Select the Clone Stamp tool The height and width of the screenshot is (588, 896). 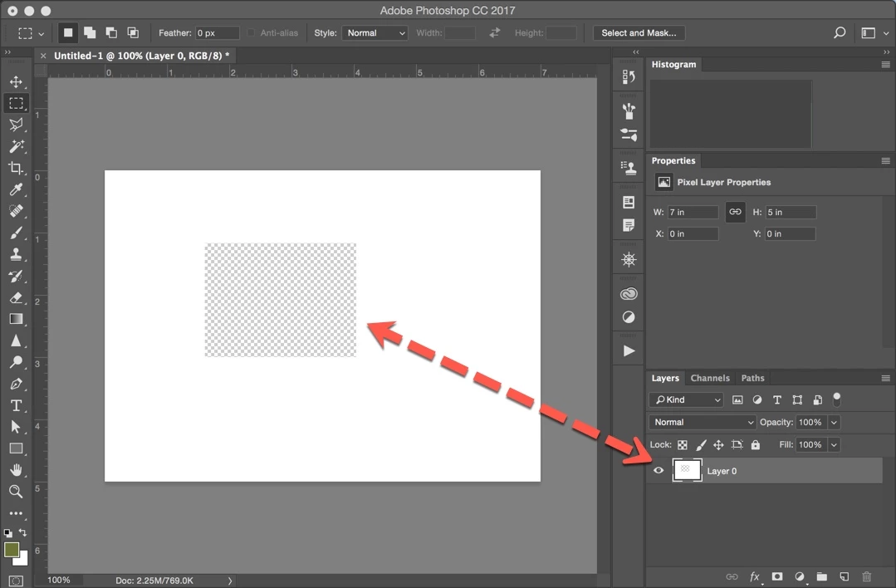(x=16, y=254)
